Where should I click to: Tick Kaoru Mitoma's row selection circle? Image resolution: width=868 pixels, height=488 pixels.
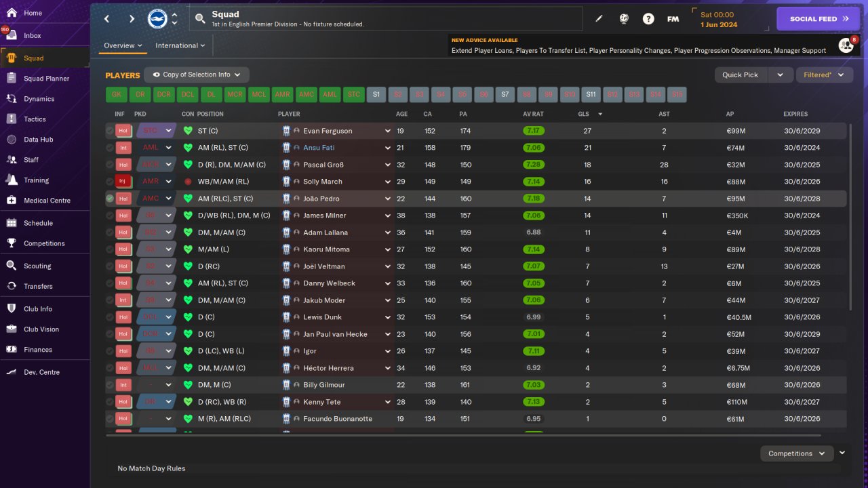point(110,249)
